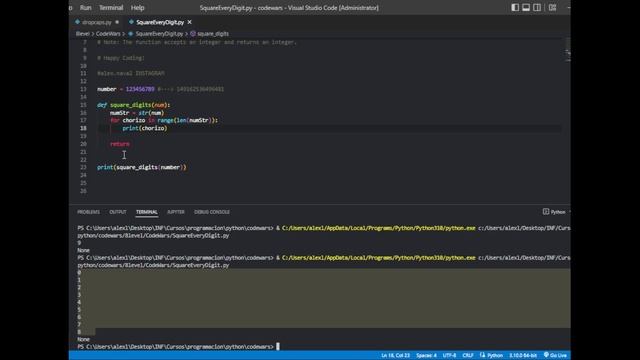Toggle the primary side bar layout icon

[515, 7]
